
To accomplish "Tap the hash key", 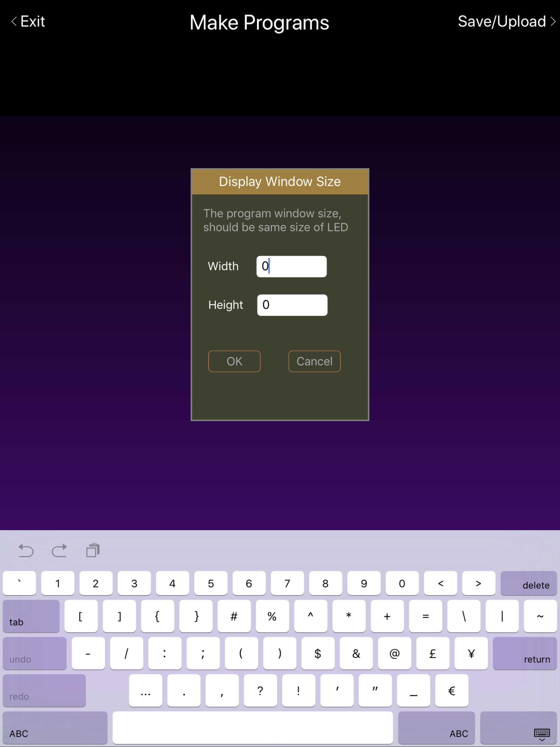I will click(x=234, y=616).
